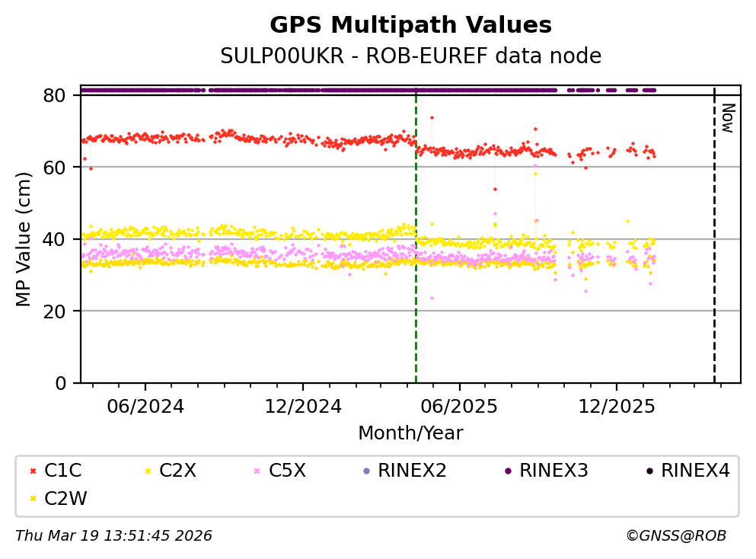Click the 'GPS Multipath Values' chart title
756x559 pixels.
point(410,25)
